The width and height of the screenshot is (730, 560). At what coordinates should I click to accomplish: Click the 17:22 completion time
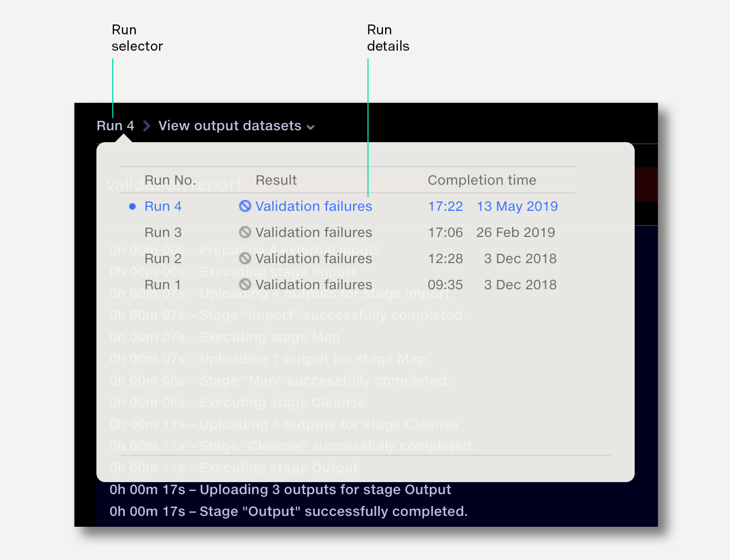coord(446,206)
